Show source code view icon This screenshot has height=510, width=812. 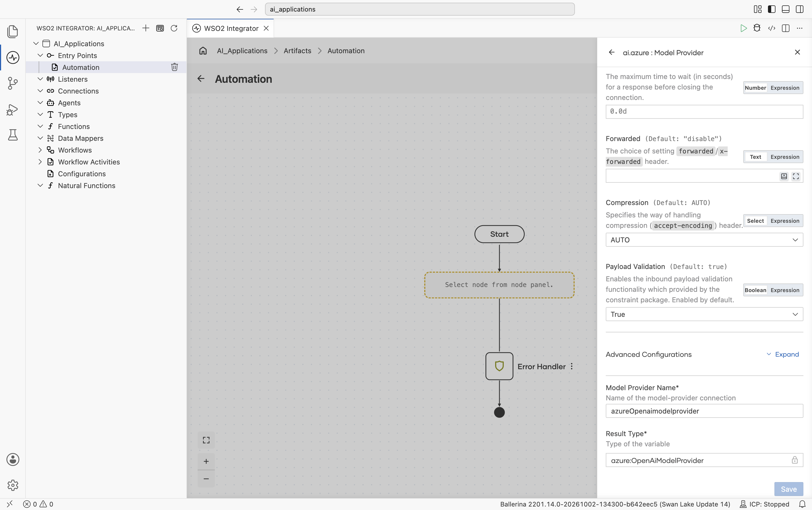[771, 28]
